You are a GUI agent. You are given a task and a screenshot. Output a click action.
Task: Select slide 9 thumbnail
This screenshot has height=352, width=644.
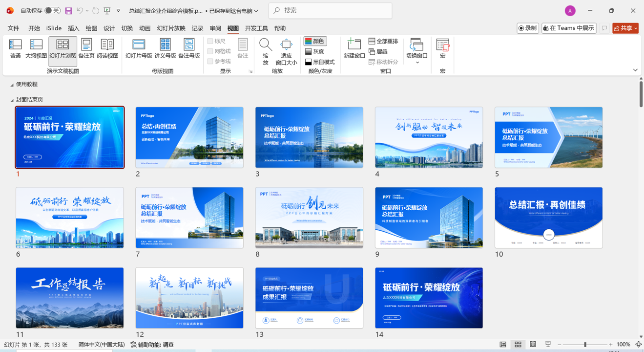429,218
